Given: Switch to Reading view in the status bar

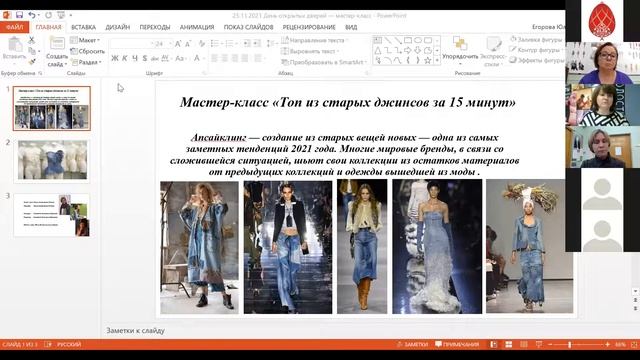Looking at the screenshot, I should pyautogui.click(x=524, y=344).
